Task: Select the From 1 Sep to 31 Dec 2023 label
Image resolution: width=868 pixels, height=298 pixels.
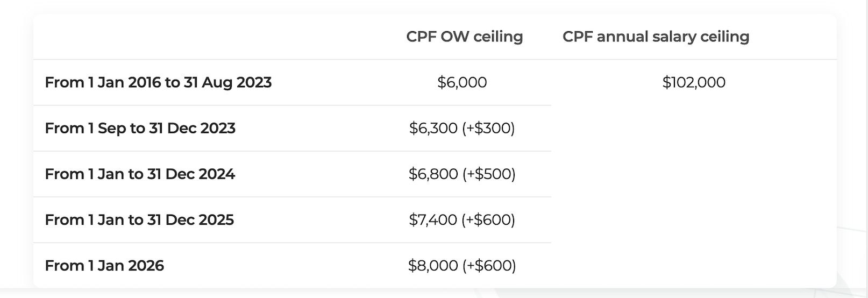Action: click(140, 128)
